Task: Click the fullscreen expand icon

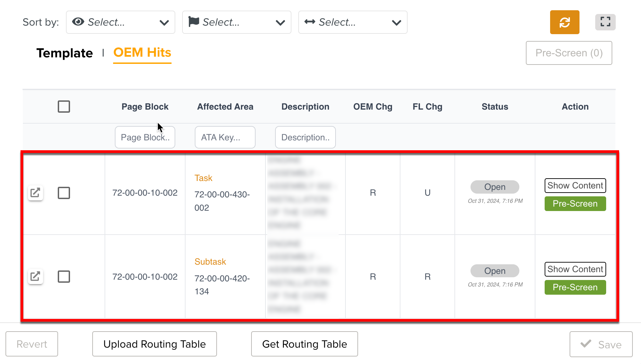Action: [x=605, y=22]
